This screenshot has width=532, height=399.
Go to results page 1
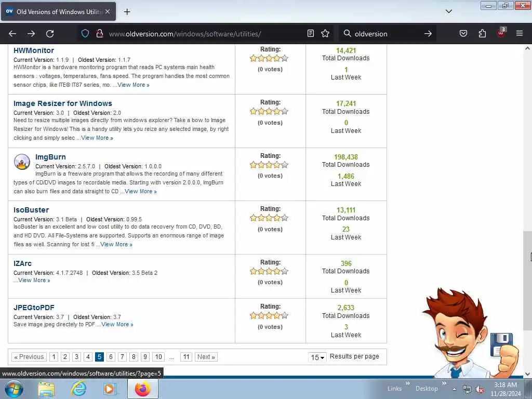tap(54, 357)
